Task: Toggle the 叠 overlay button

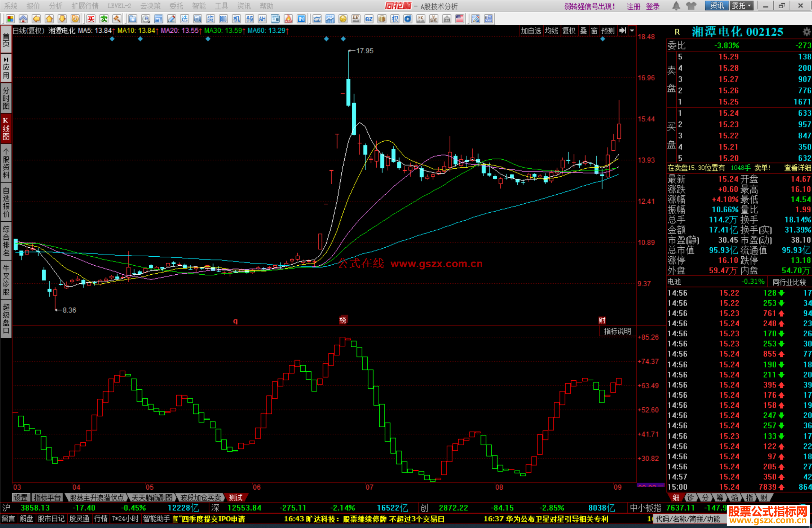Action: [x=583, y=31]
